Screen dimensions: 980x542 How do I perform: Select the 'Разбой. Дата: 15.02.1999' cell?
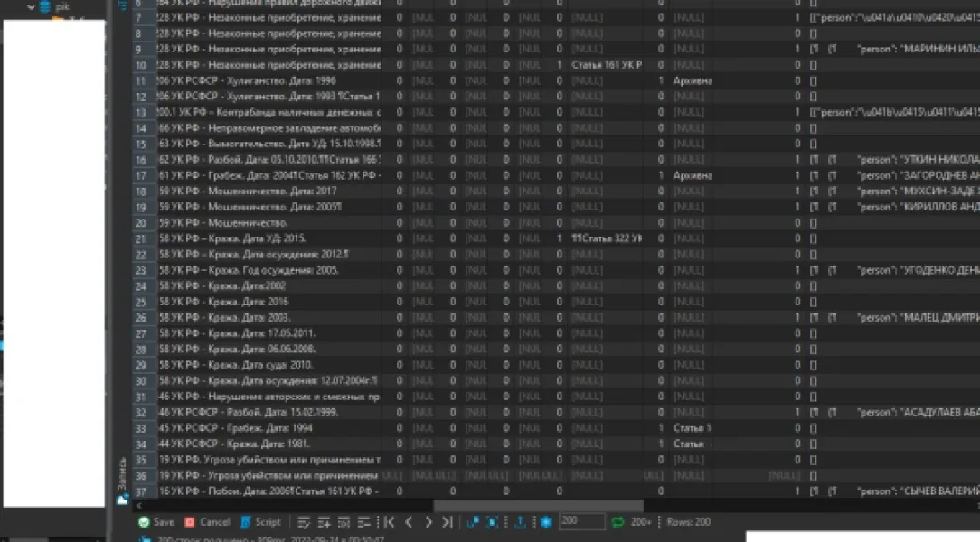269,412
